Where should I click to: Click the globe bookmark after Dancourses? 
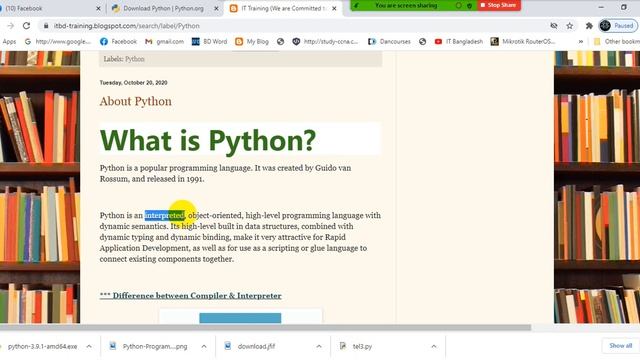click(x=422, y=42)
